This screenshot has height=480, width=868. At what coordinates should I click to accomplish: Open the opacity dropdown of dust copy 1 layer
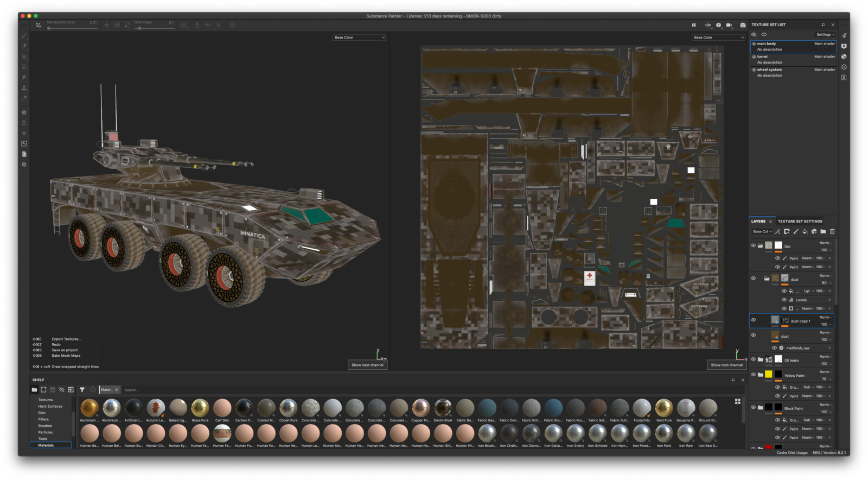click(x=825, y=325)
